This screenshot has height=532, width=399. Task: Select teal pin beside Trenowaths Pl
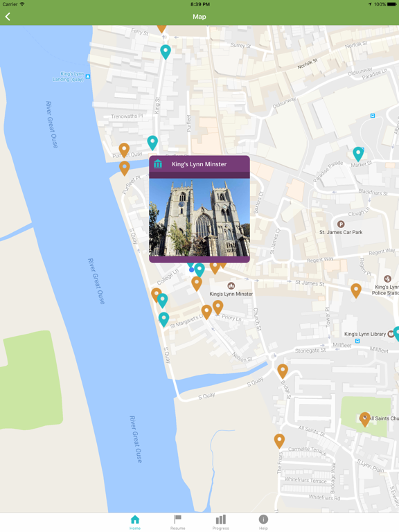pos(152,143)
